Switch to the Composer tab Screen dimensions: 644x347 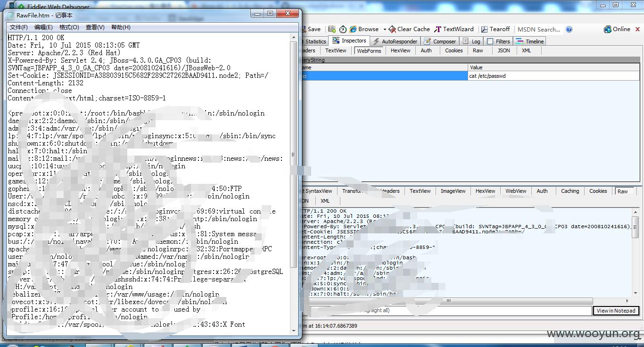[x=440, y=41]
